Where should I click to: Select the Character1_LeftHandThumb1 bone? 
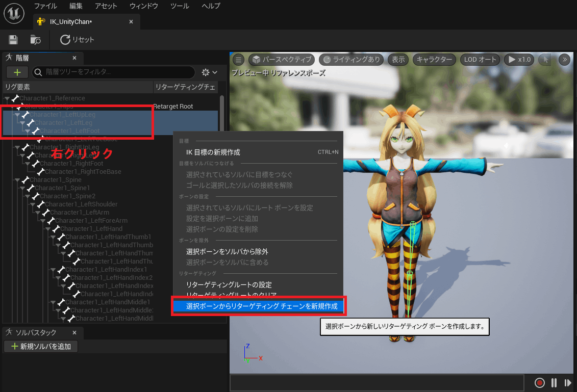pos(108,237)
